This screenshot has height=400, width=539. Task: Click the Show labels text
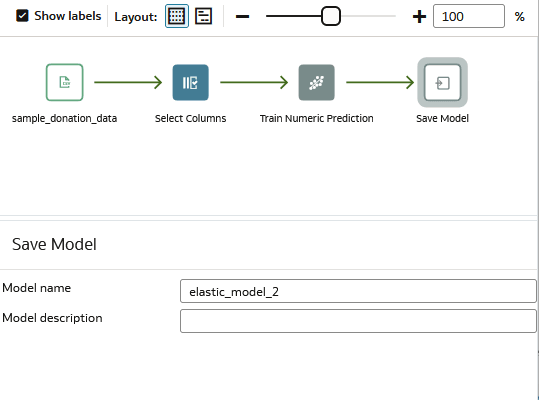[68, 16]
